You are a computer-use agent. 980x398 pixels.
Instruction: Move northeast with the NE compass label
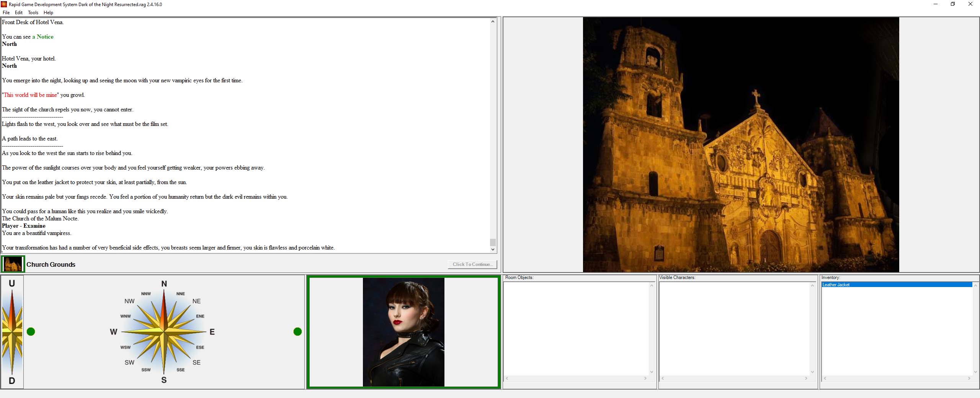pyautogui.click(x=196, y=301)
